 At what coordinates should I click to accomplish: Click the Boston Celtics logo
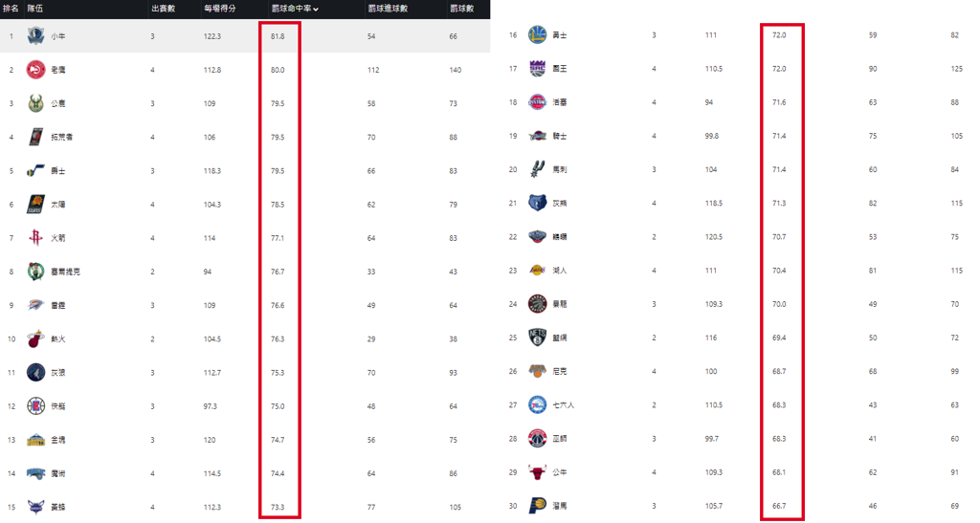click(35, 272)
